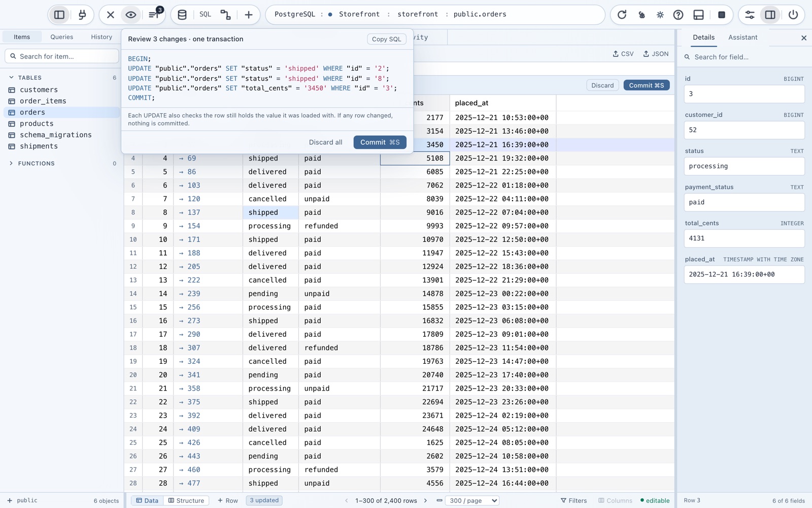This screenshot has width=812, height=508.
Task: Click the Search for item field
Action: [61, 56]
